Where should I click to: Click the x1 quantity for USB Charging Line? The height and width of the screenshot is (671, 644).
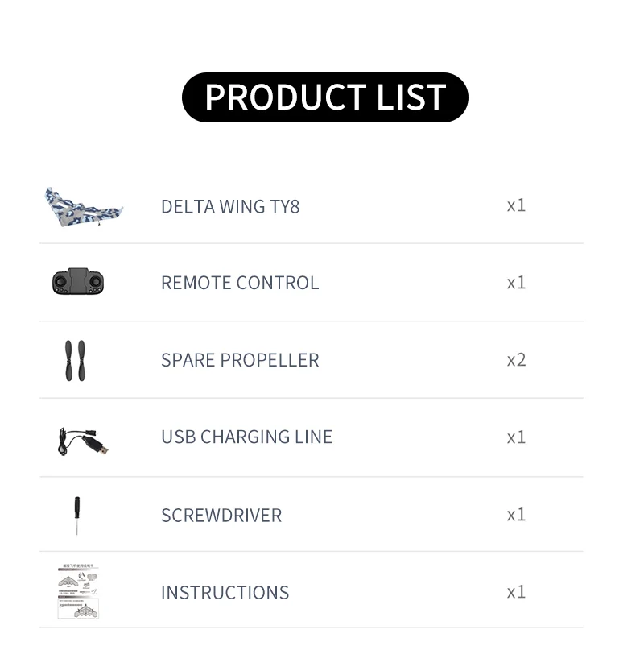tap(516, 437)
